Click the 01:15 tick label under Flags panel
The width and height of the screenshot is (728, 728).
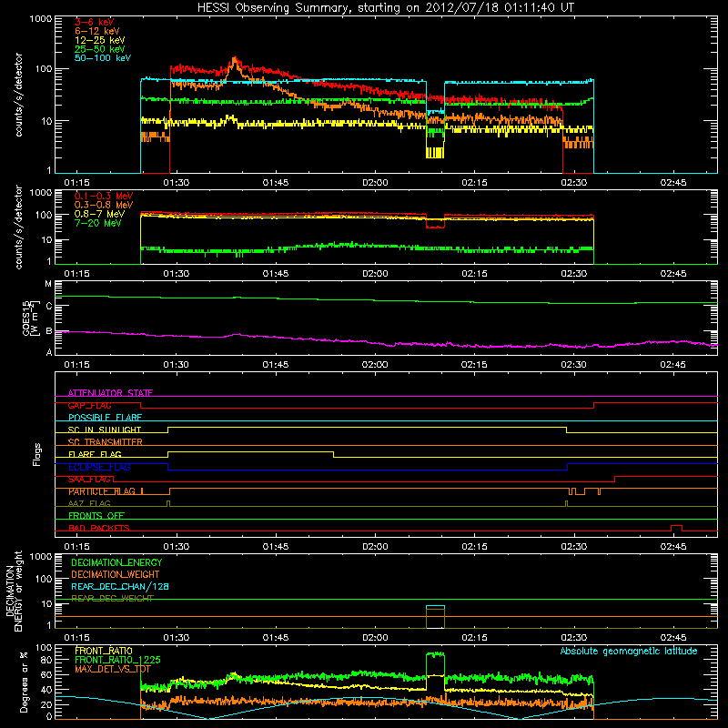point(76,547)
